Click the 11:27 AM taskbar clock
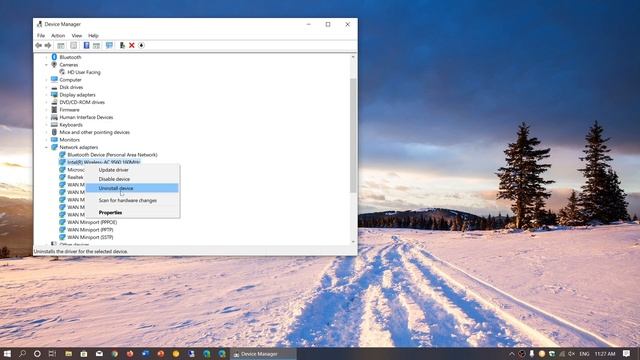The height and width of the screenshot is (360, 640). (604, 353)
